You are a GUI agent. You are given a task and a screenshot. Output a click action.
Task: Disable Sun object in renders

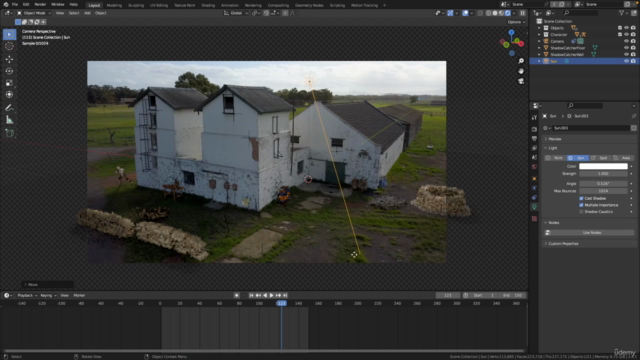[633, 61]
